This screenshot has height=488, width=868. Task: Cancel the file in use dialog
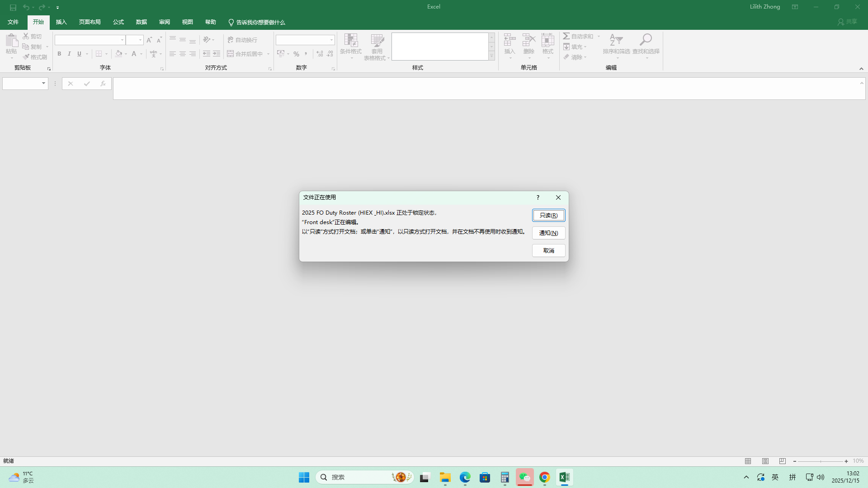click(548, 250)
